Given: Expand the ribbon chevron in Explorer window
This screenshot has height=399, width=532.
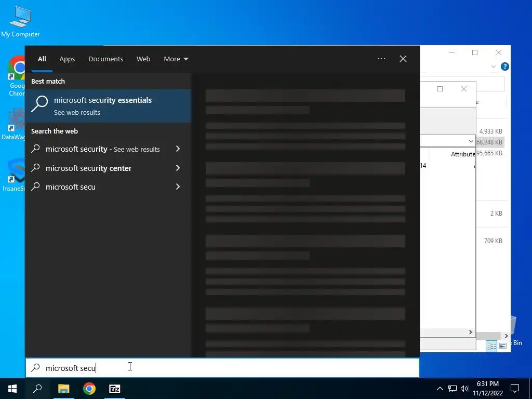Looking at the screenshot, I should coord(494,66).
